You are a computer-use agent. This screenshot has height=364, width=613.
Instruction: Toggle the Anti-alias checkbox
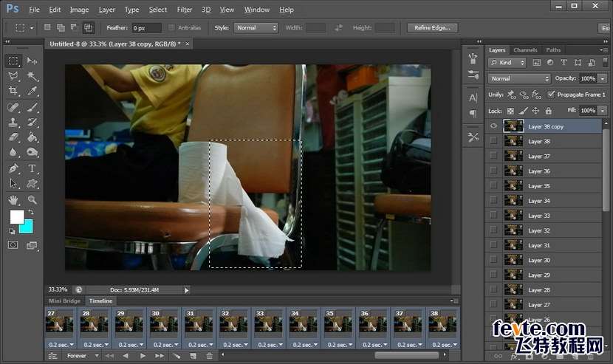(171, 27)
